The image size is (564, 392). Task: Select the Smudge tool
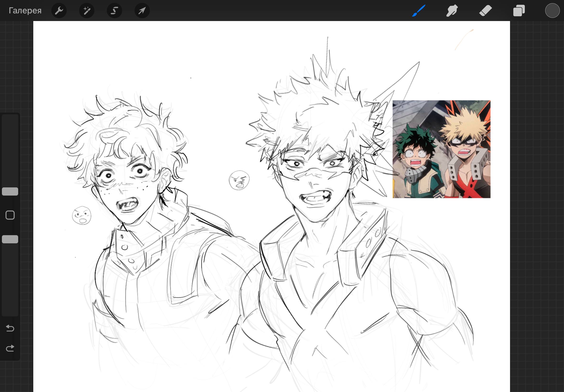(x=452, y=11)
